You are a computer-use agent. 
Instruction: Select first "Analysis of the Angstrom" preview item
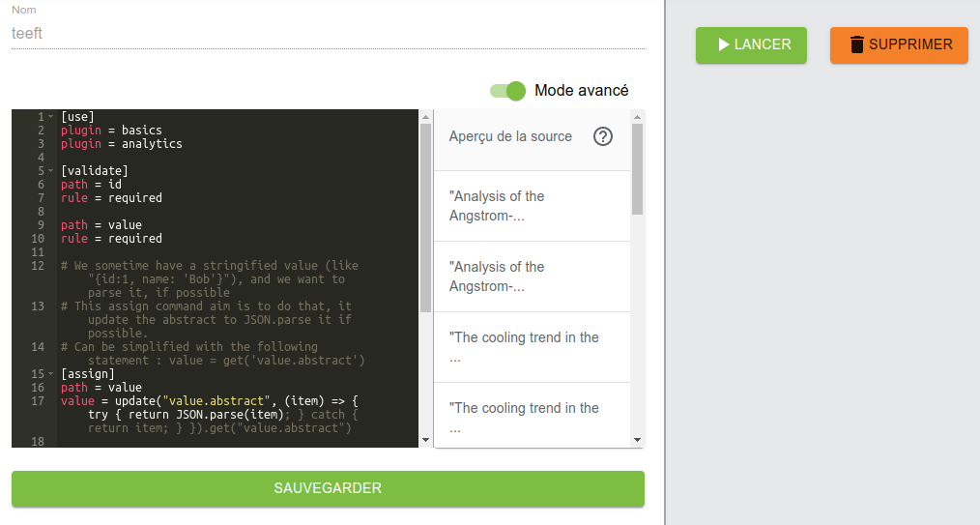(x=532, y=206)
